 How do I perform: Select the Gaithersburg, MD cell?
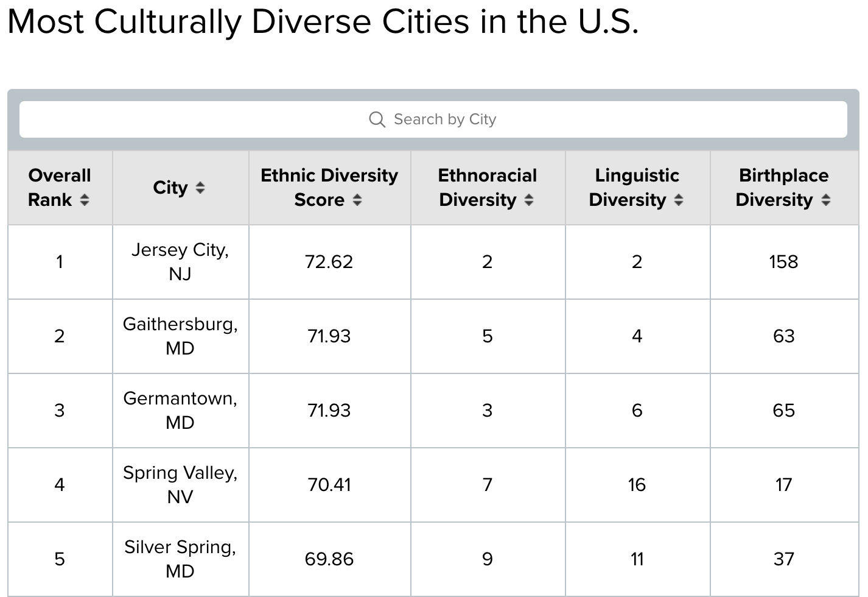click(x=180, y=336)
